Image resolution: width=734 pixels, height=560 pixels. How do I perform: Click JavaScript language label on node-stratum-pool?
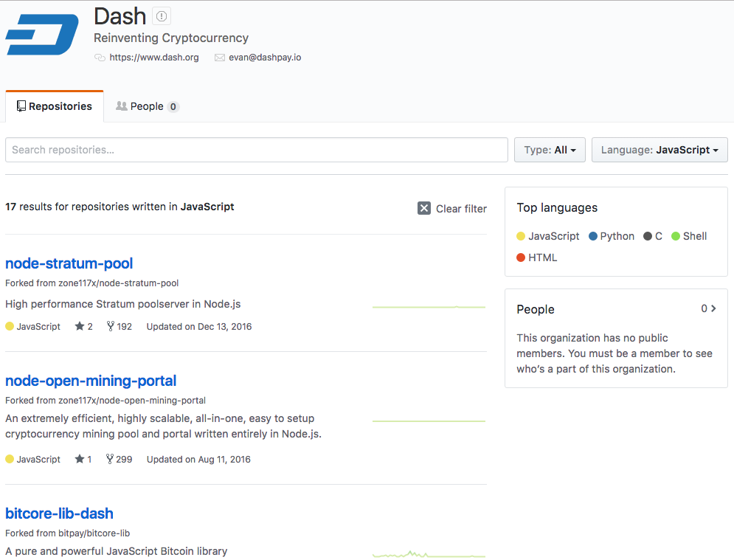(x=38, y=326)
